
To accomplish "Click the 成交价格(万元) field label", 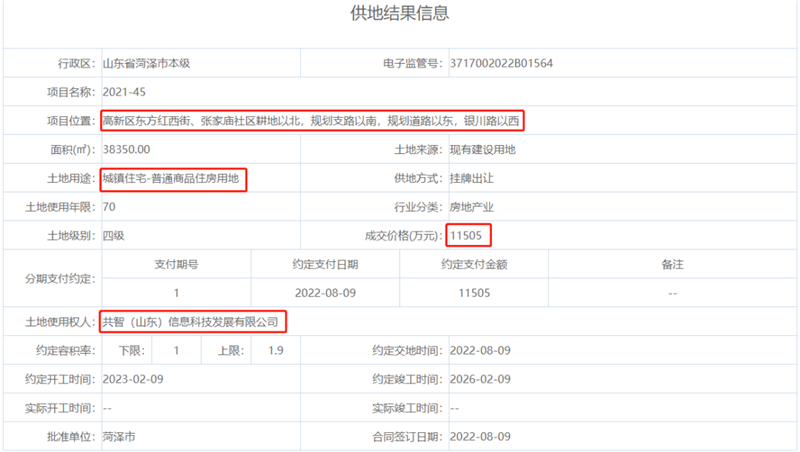I will click(404, 236).
